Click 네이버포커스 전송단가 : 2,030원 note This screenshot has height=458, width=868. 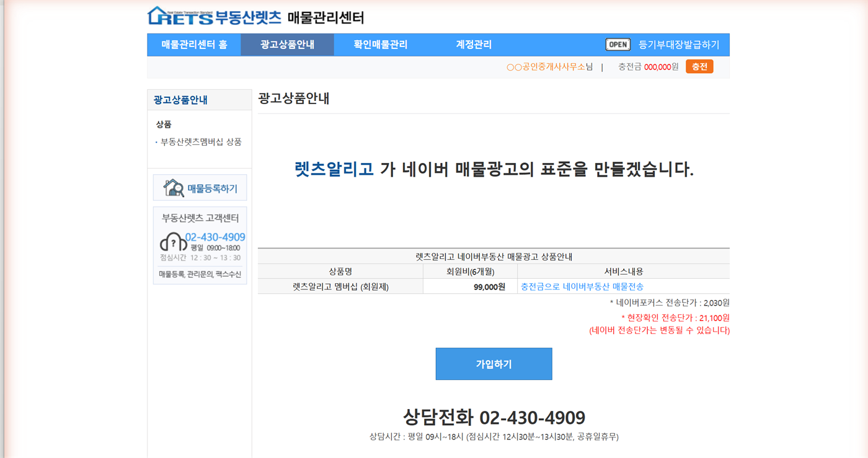pyautogui.click(x=670, y=303)
